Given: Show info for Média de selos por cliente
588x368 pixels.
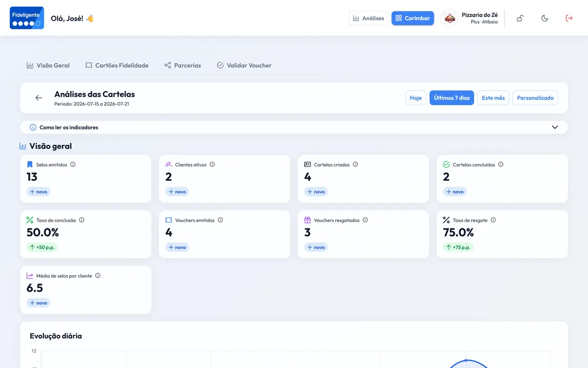Looking at the screenshot, I should (x=97, y=275).
